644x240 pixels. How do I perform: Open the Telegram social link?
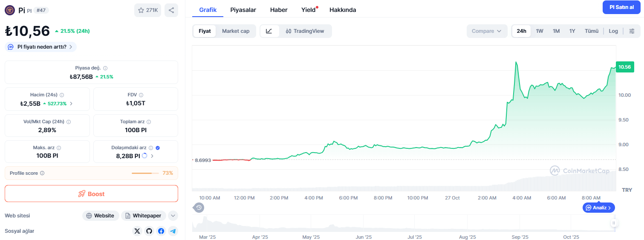pos(173,231)
